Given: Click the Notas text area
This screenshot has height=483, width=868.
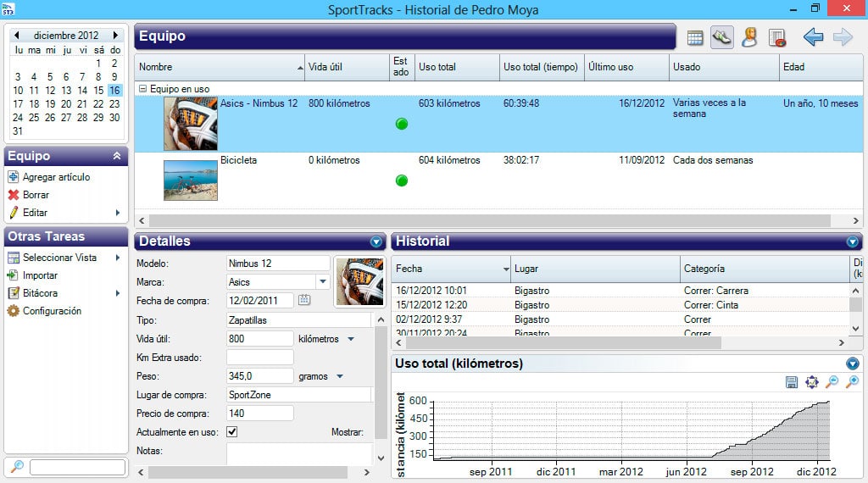Looking at the screenshot, I should coord(299,453).
